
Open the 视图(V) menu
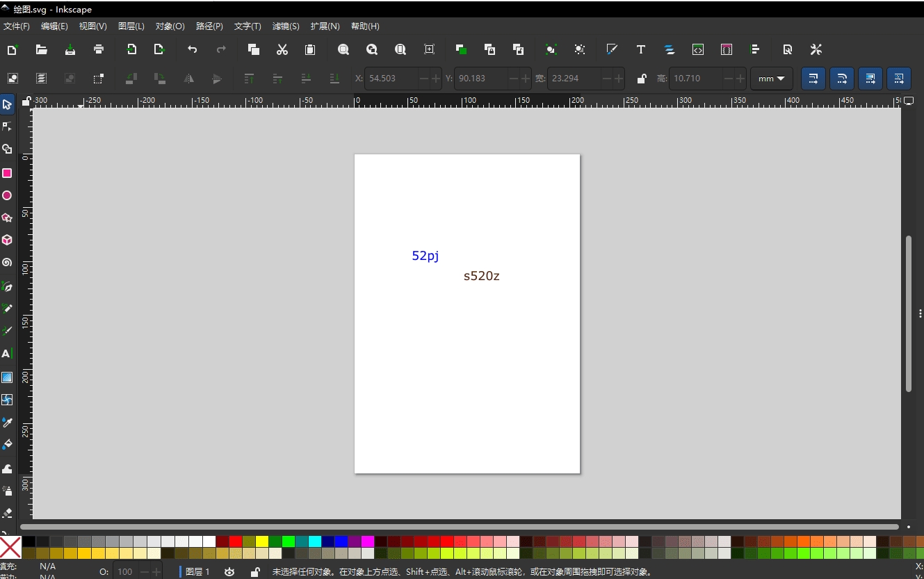(x=92, y=26)
